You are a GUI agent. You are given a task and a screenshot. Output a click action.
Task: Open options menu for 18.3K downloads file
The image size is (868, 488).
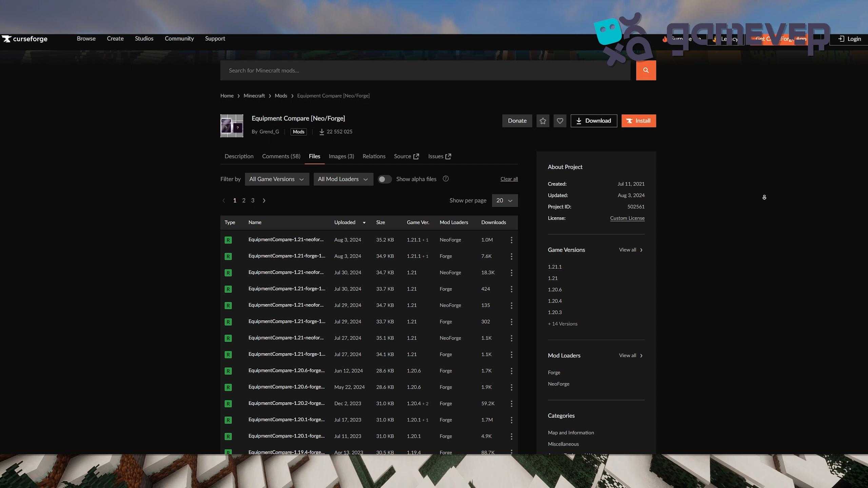[511, 272]
